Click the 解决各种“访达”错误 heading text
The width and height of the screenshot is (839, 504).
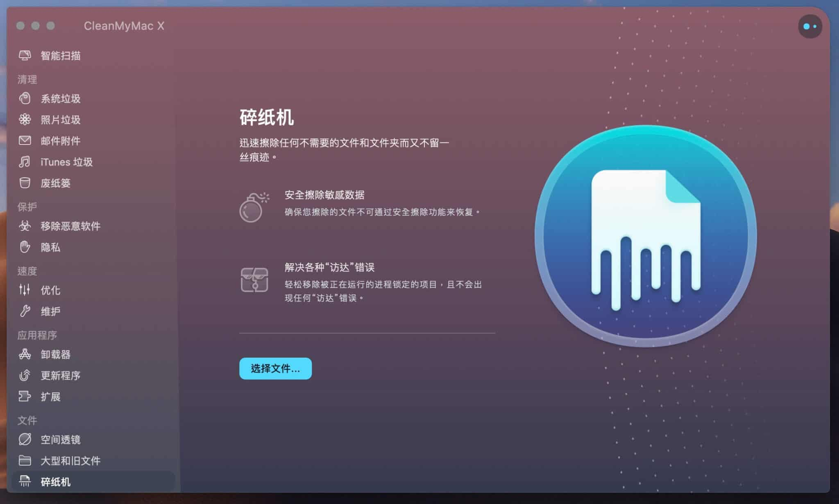[x=330, y=267]
